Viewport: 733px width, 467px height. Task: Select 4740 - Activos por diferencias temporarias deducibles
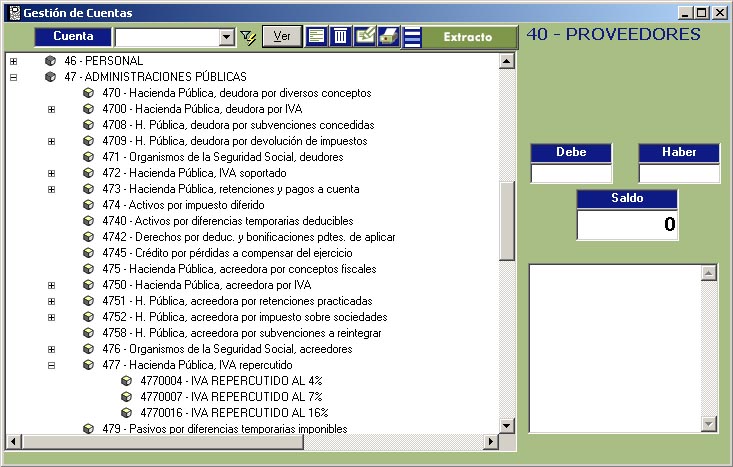tap(228, 221)
